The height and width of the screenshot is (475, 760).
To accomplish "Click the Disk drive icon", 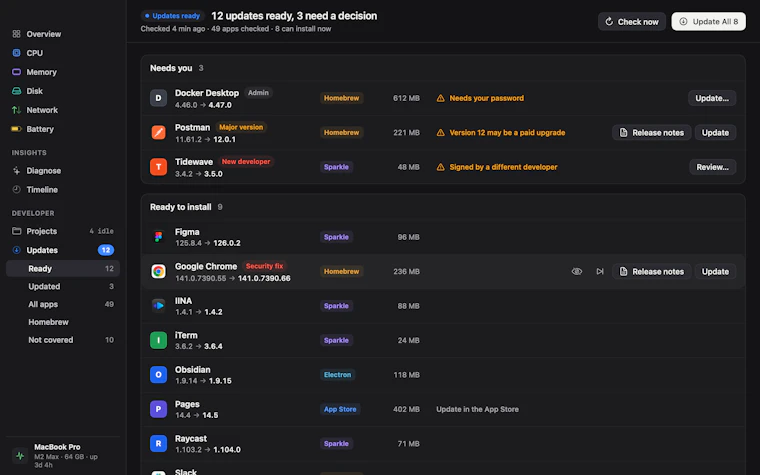I will tap(16, 91).
